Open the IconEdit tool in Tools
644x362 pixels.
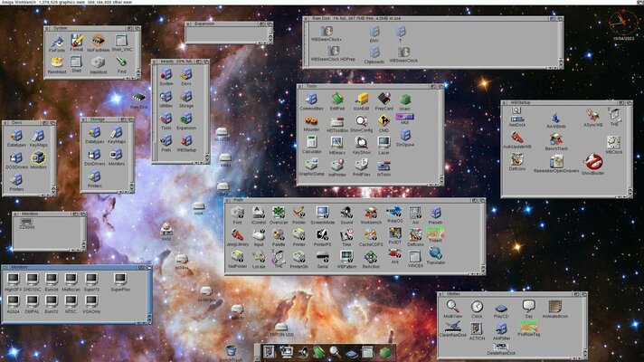coord(362,100)
